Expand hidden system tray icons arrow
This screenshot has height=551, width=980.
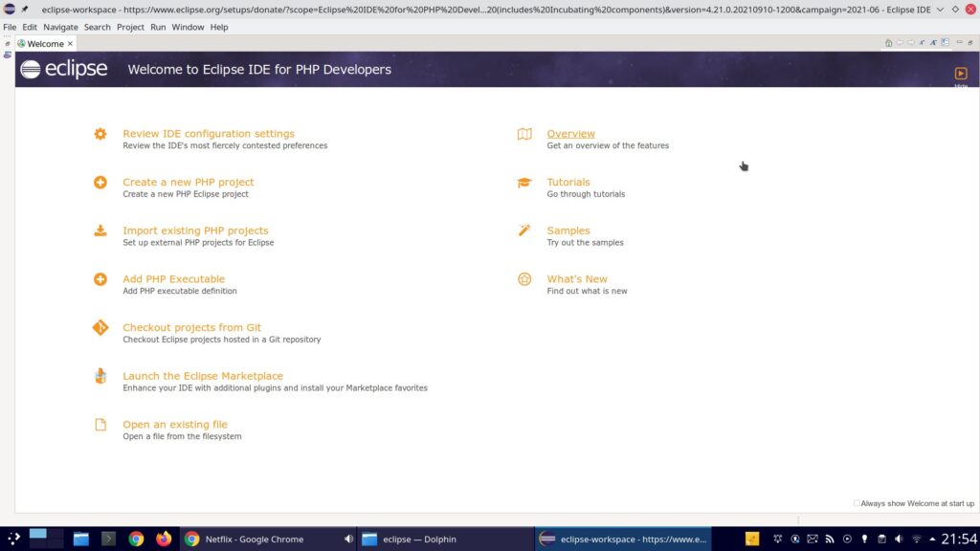932,540
